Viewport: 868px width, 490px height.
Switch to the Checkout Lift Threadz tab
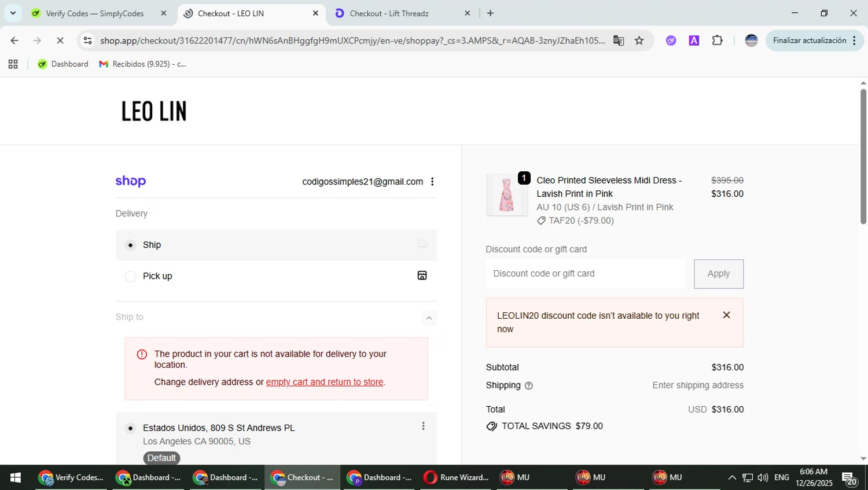point(389,13)
